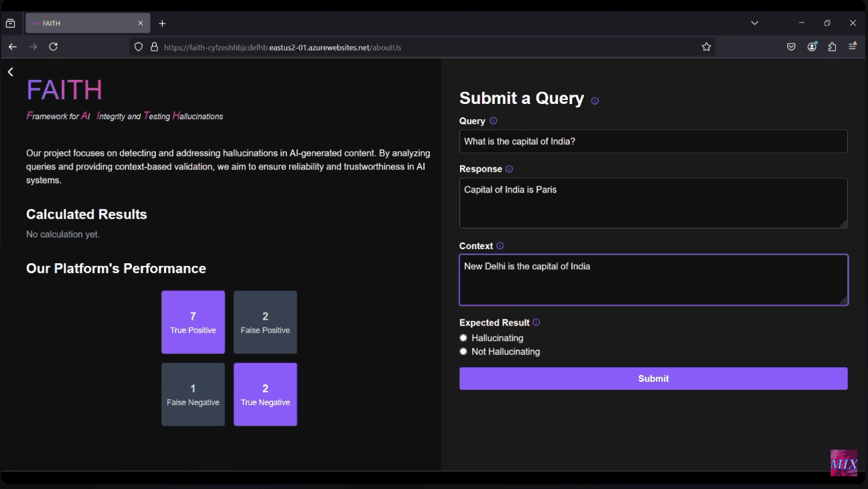Open a new tab with the plus button
This screenshot has height=489, width=868.
162,23
